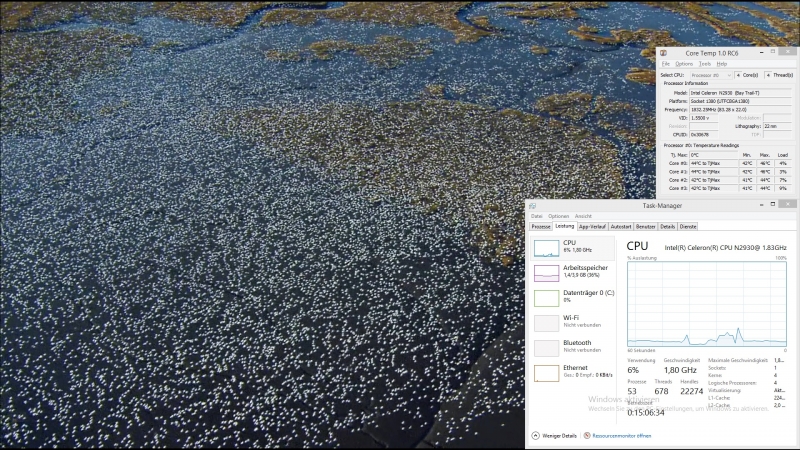Open the Core Temp title bar icon
The width and height of the screenshot is (800, 450).
(x=663, y=53)
